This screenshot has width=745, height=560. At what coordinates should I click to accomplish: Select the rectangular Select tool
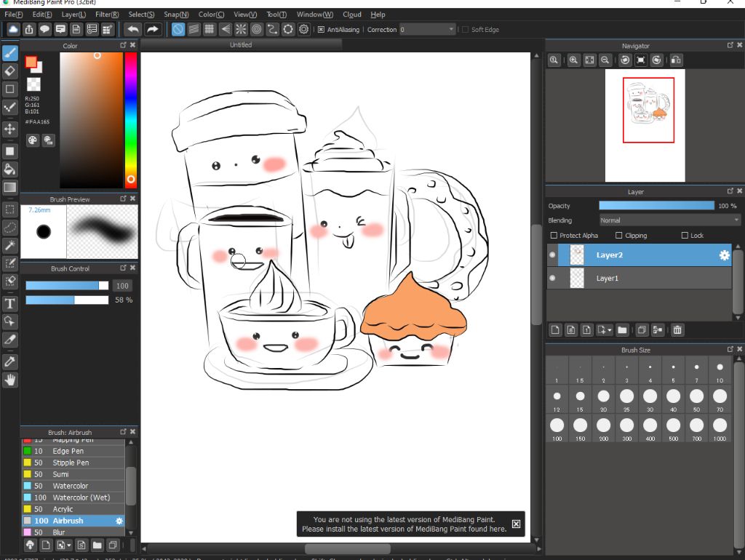point(10,209)
